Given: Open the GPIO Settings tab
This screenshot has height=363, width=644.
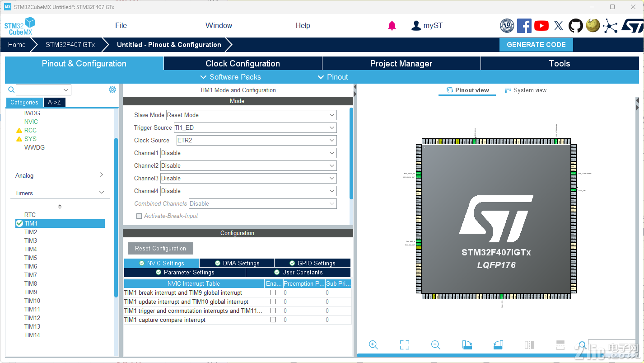Looking at the screenshot, I should pos(313,263).
